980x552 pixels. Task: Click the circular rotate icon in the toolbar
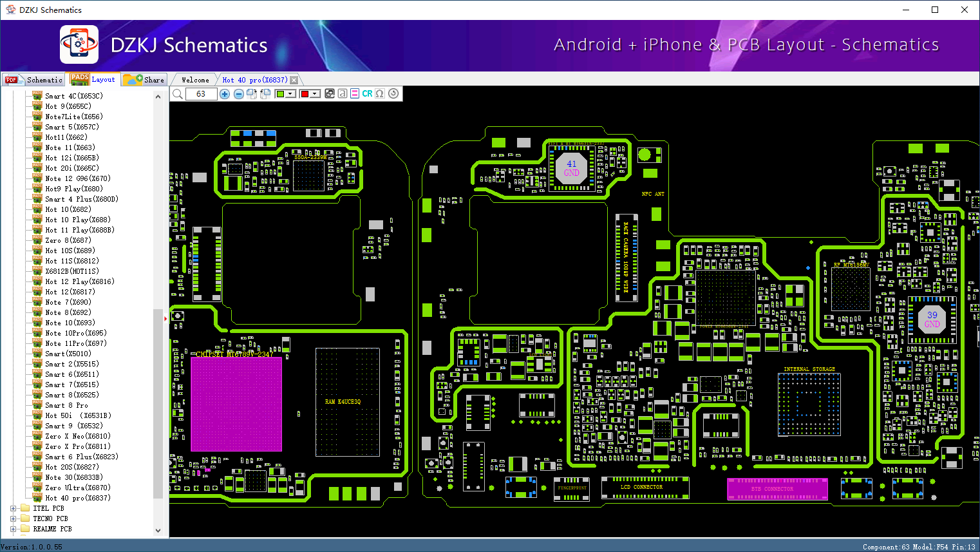(x=393, y=93)
